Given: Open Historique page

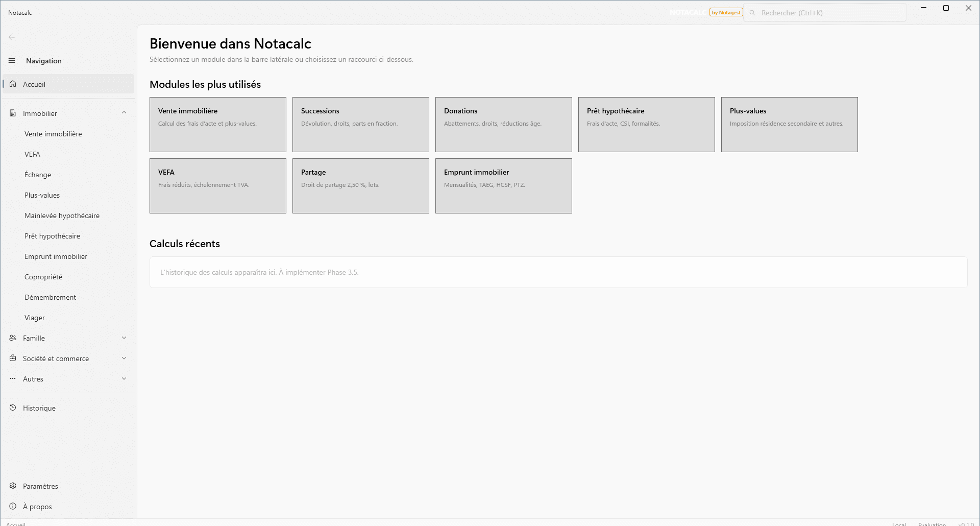Looking at the screenshot, I should tap(68, 408).
